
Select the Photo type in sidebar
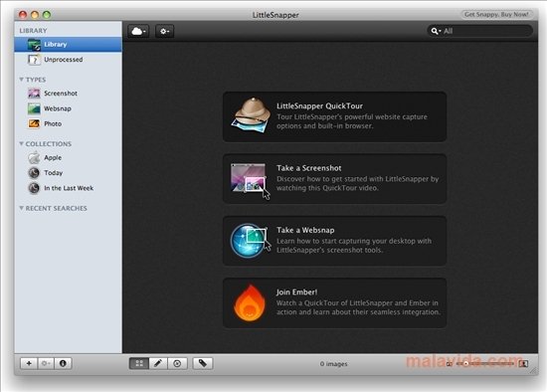(68, 123)
